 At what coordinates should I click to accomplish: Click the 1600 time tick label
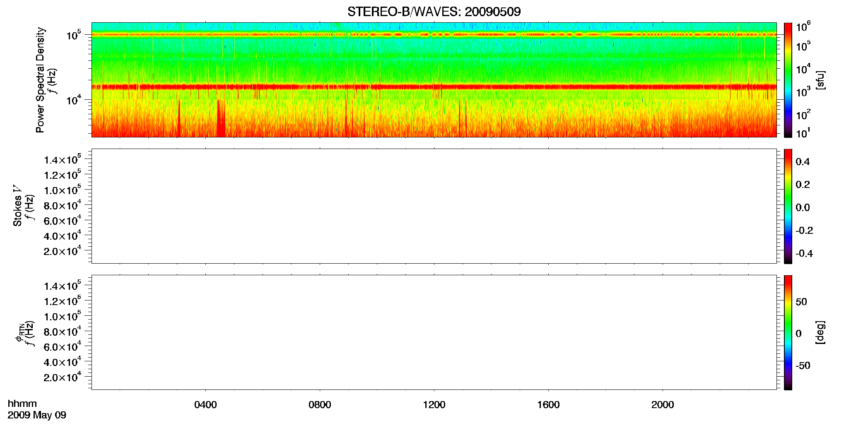point(548,405)
